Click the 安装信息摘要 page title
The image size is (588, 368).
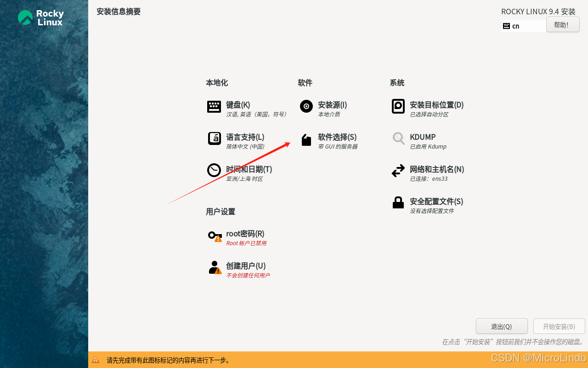tap(119, 11)
